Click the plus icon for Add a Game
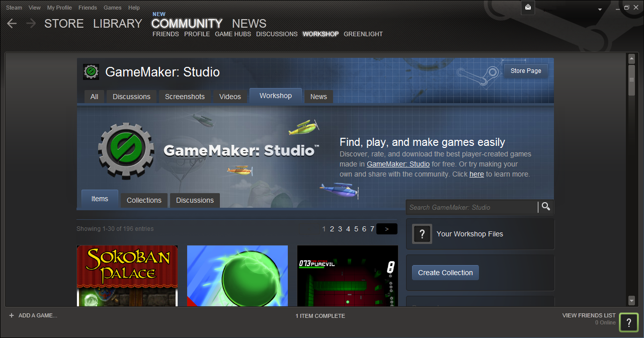644x338 pixels. pos(11,315)
